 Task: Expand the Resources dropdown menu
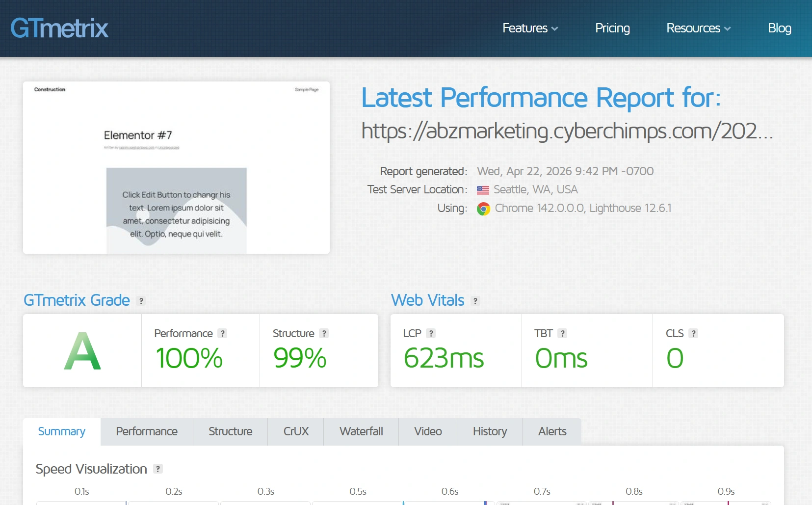[698, 28]
